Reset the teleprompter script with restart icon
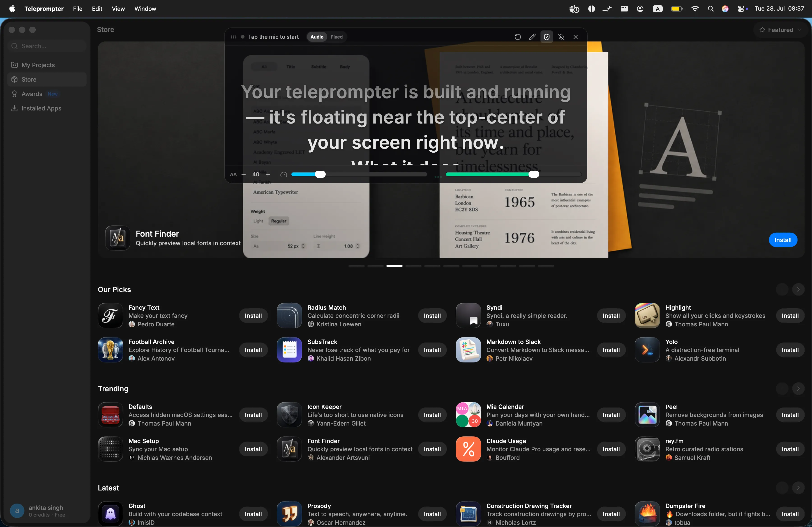The width and height of the screenshot is (812, 527). coord(518,37)
